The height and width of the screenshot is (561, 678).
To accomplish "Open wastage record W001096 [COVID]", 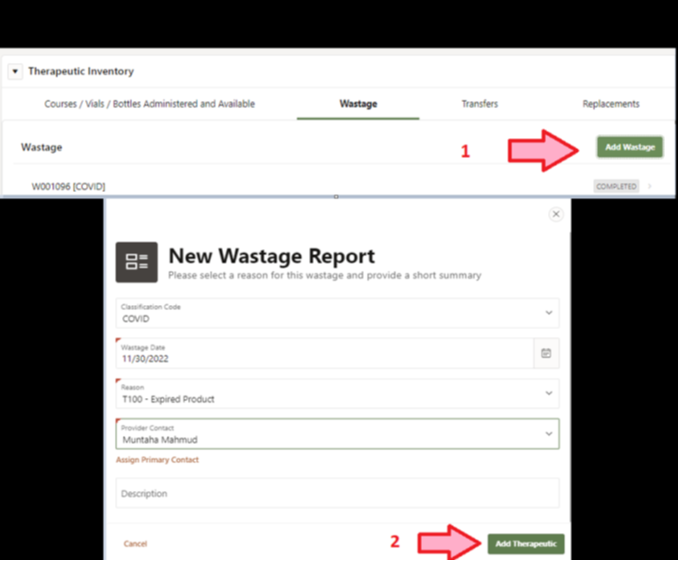I will [x=68, y=186].
